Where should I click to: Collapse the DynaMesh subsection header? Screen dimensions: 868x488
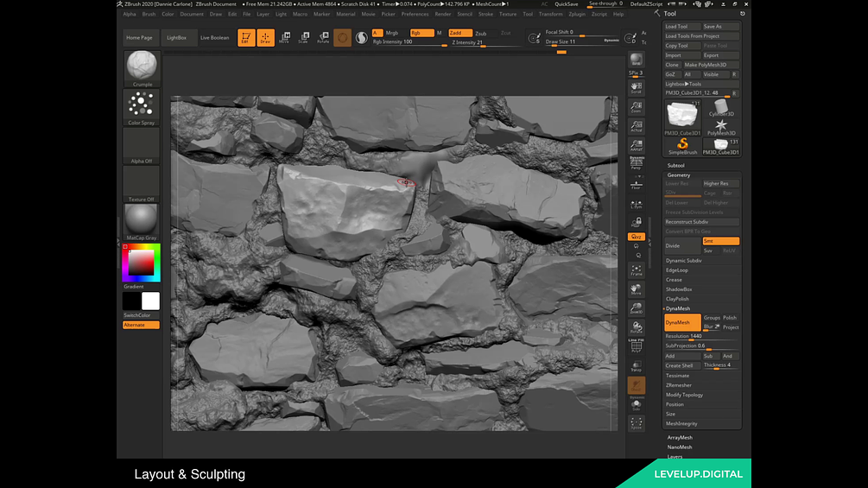pyautogui.click(x=678, y=308)
